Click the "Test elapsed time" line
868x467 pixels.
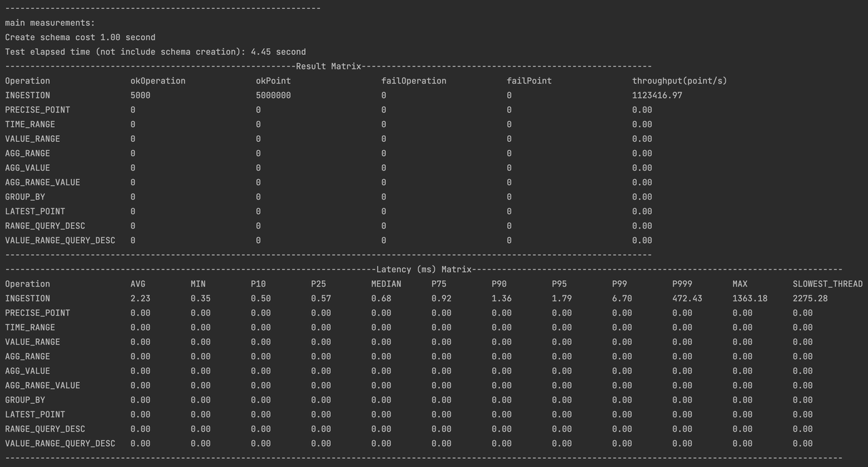(155, 52)
